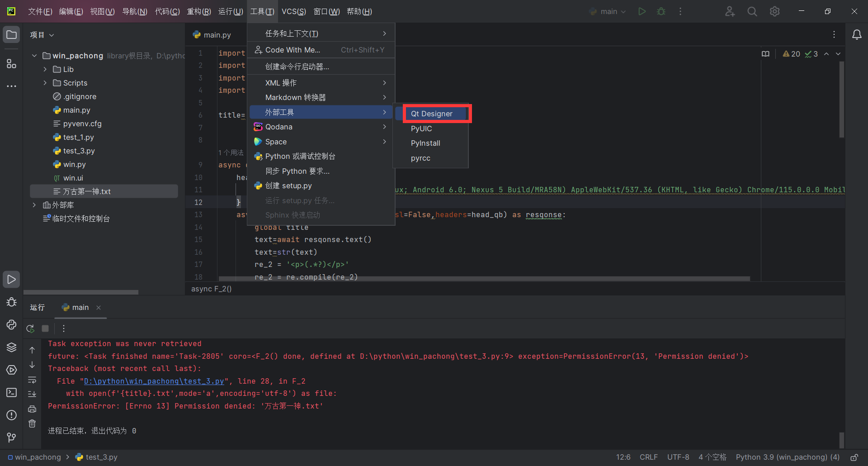Toggle soft-wrap in Run console

[x=32, y=380]
